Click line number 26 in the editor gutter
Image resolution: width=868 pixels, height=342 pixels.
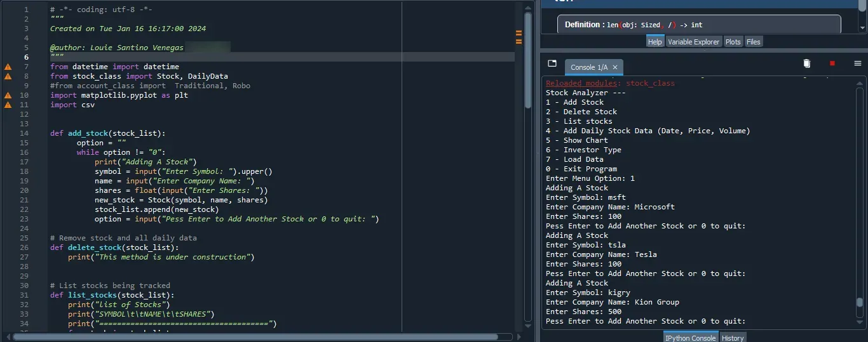click(24, 247)
